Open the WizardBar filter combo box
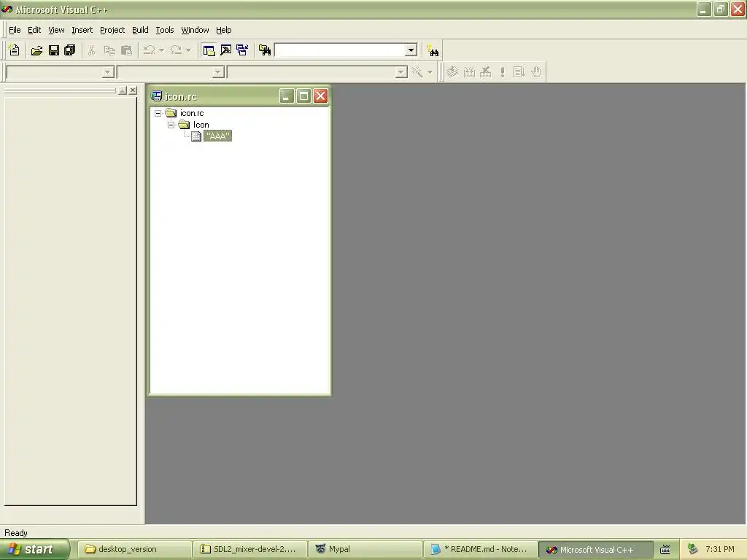Screen dimensions: 747x560 (x=171, y=72)
